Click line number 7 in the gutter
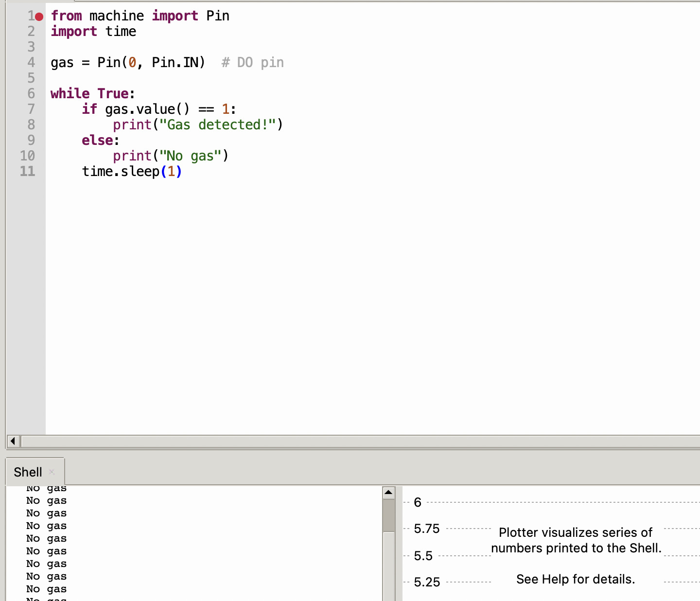700x601 pixels. pyautogui.click(x=31, y=109)
